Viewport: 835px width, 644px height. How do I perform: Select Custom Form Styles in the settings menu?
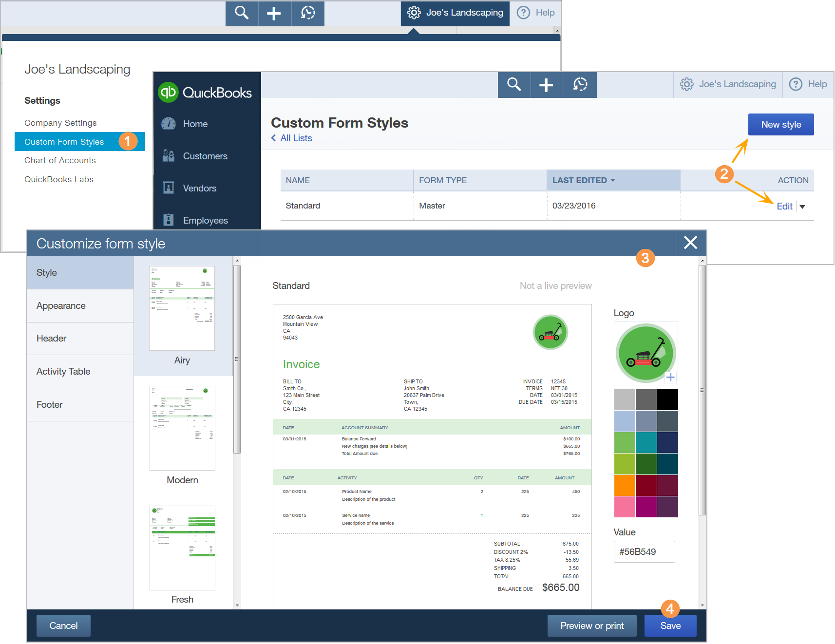pyautogui.click(x=80, y=142)
